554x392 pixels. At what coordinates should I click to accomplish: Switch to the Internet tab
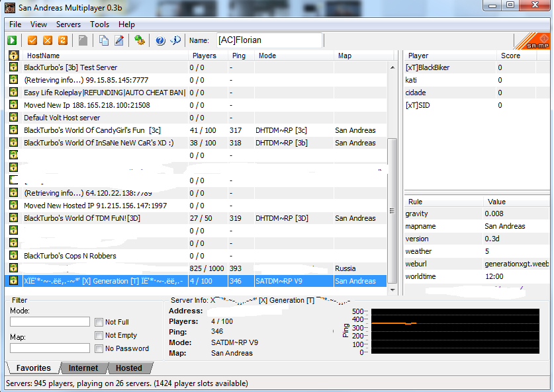pyautogui.click(x=83, y=368)
